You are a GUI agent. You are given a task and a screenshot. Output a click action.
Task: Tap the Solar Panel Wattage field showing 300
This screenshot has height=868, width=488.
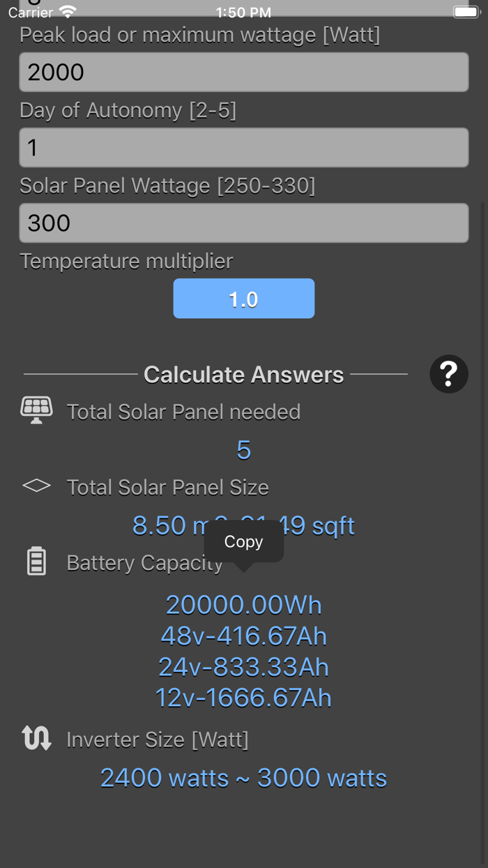point(243,223)
